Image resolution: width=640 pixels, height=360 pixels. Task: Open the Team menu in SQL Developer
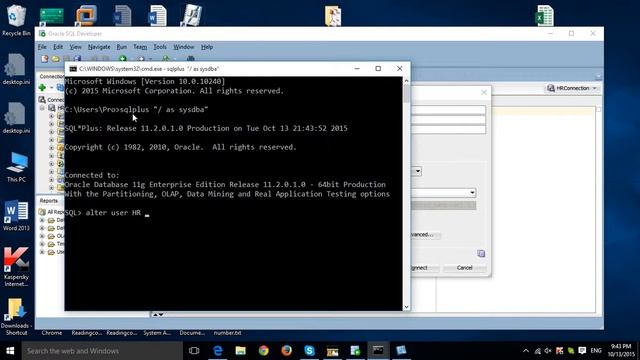click(140, 47)
